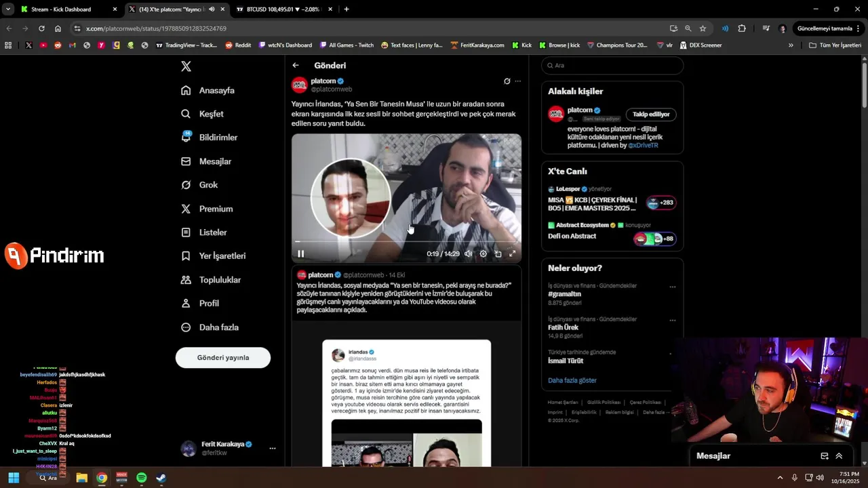
Task: Open the X logo home link
Action: (x=186, y=66)
